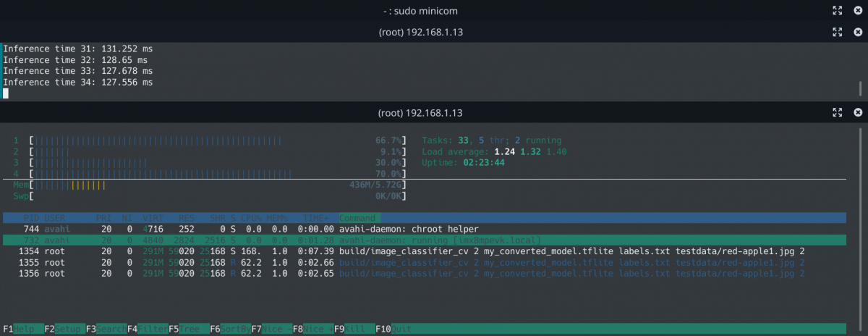Close the pane showing inference time output

click(x=858, y=32)
